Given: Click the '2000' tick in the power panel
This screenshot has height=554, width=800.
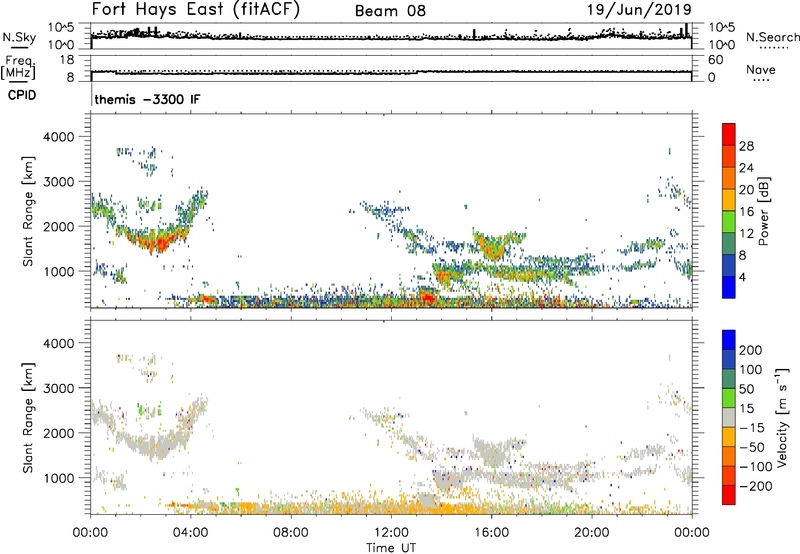Looking at the screenshot, I should click(x=59, y=226).
